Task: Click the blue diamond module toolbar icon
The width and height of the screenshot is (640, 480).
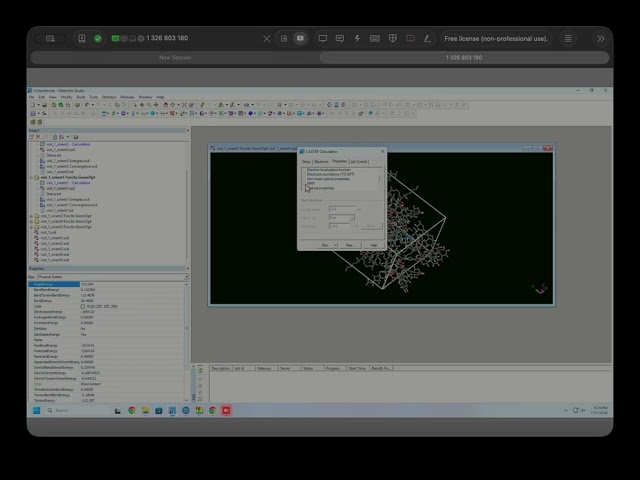Action: pyautogui.click(x=251, y=113)
